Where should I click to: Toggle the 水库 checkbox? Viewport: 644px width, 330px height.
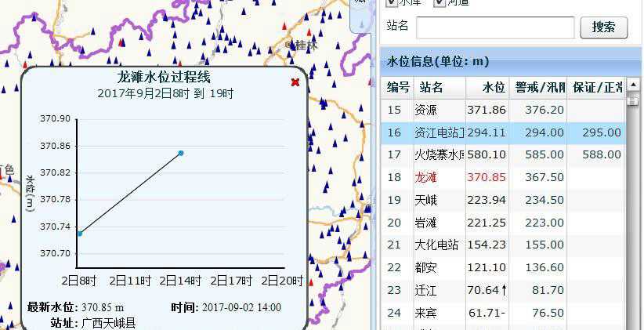(x=392, y=2)
